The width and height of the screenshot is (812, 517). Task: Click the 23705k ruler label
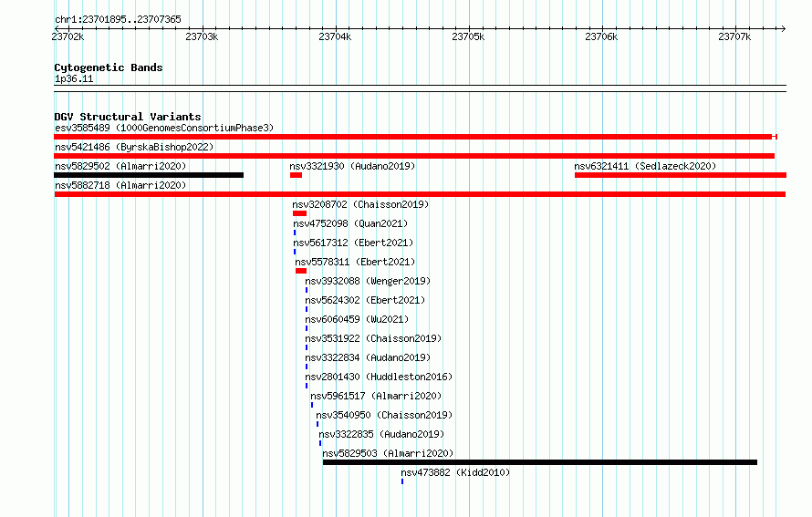tap(468, 36)
